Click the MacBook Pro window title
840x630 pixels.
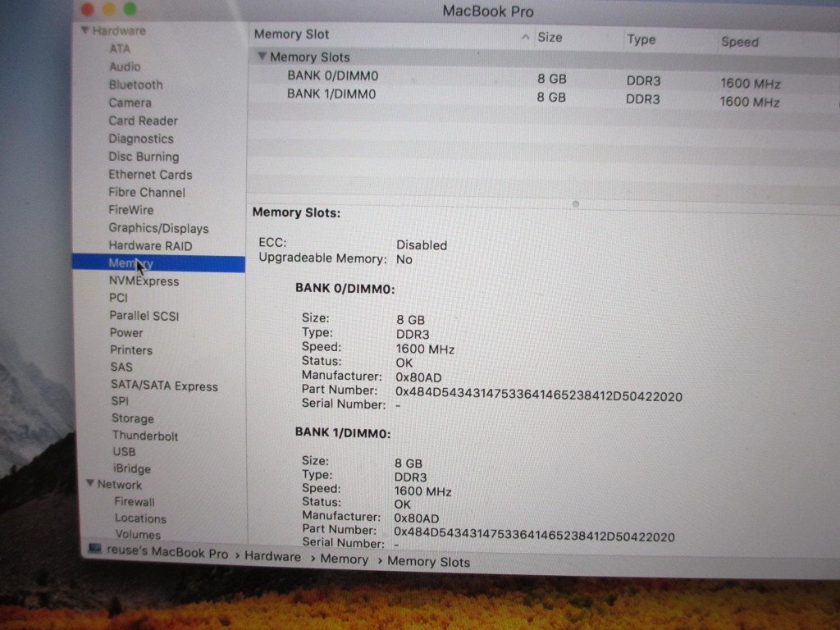[x=487, y=11]
